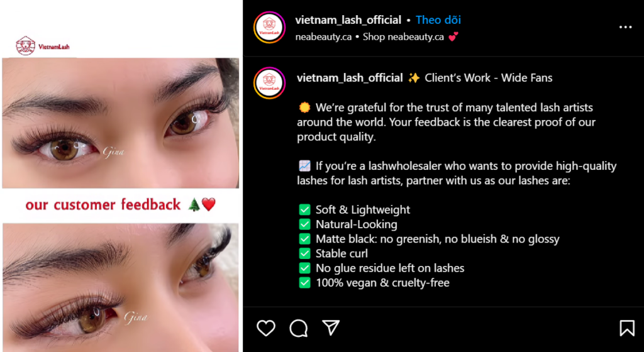Follow the account via Theo dõi
Image resolution: width=644 pixels, height=352 pixels.
tap(438, 19)
